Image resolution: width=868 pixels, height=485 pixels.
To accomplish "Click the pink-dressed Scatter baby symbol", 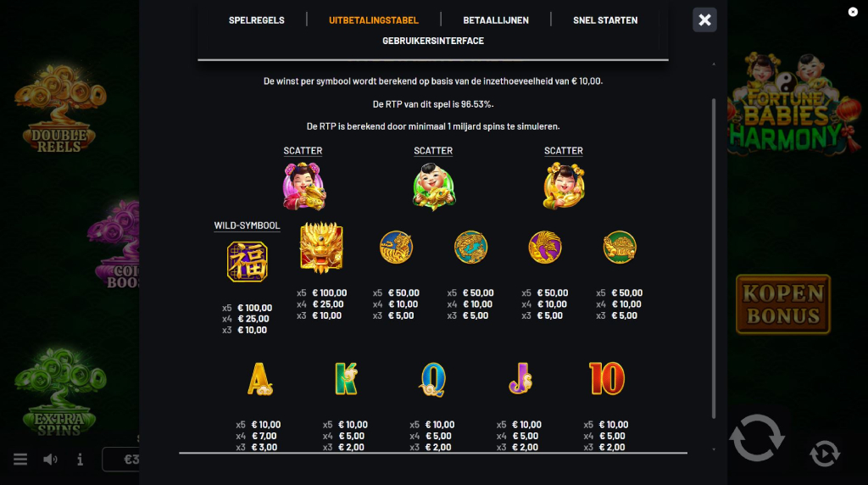I will coord(303,186).
